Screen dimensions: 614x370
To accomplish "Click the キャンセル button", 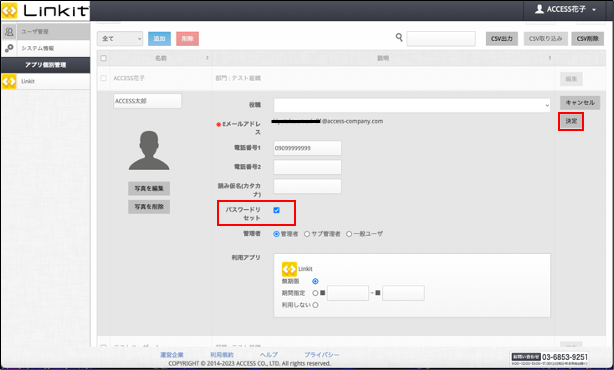I will pos(580,103).
